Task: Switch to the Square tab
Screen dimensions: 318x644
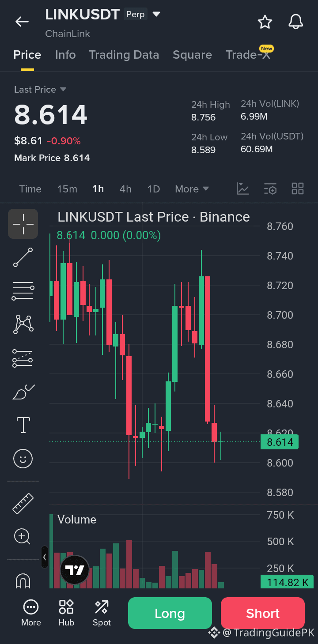Action: 192,55
